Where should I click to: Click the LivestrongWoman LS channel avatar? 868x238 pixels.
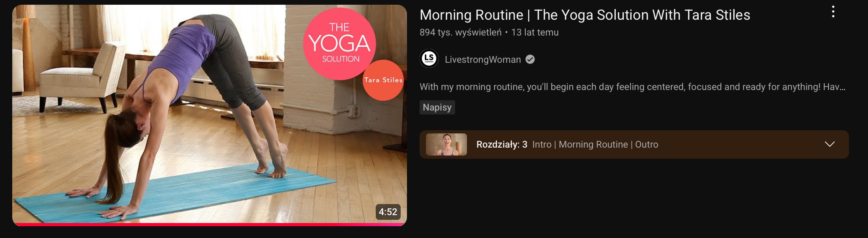429,59
